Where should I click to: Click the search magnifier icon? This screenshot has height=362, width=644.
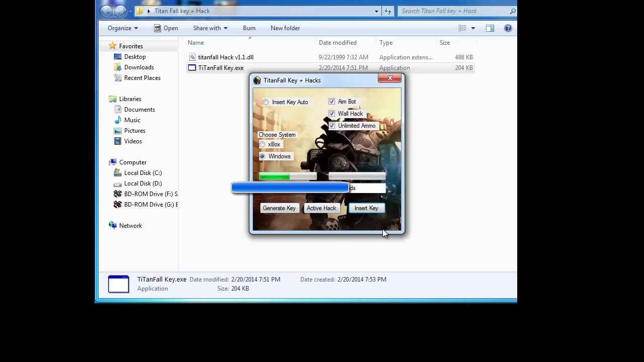click(x=512, y=11)
